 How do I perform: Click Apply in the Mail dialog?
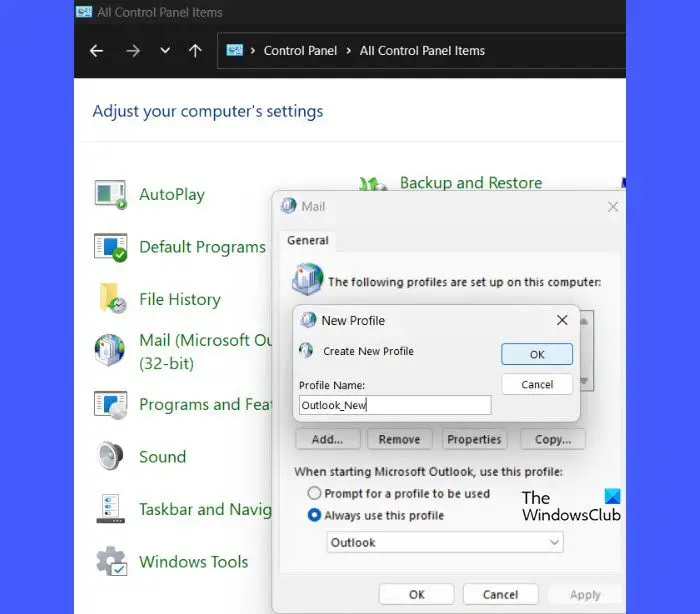(585, 594)
